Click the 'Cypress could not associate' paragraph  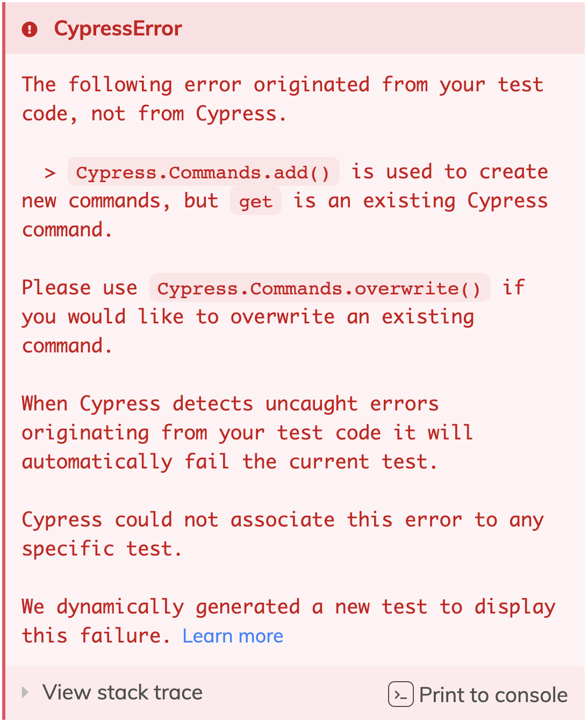[x=282, y=534]
